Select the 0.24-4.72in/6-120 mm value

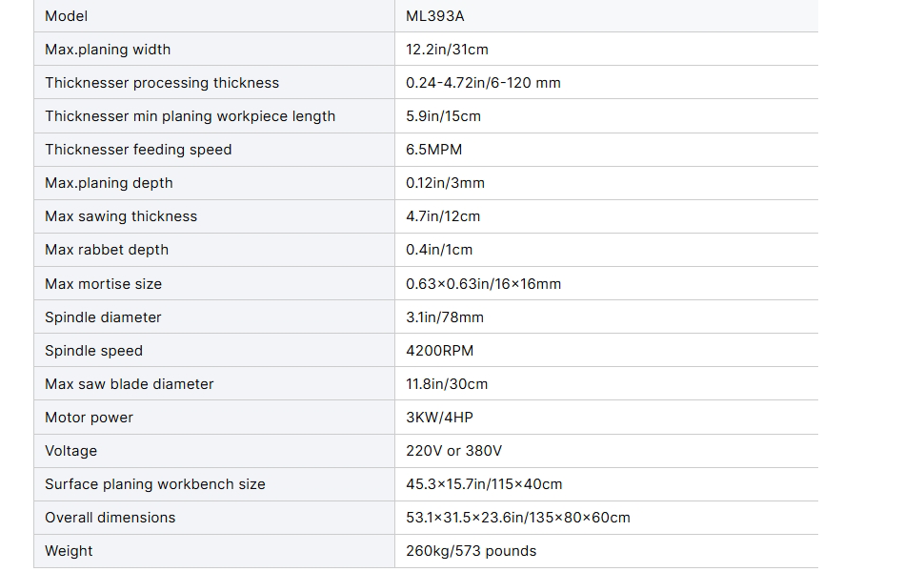[x=483, y=83]
